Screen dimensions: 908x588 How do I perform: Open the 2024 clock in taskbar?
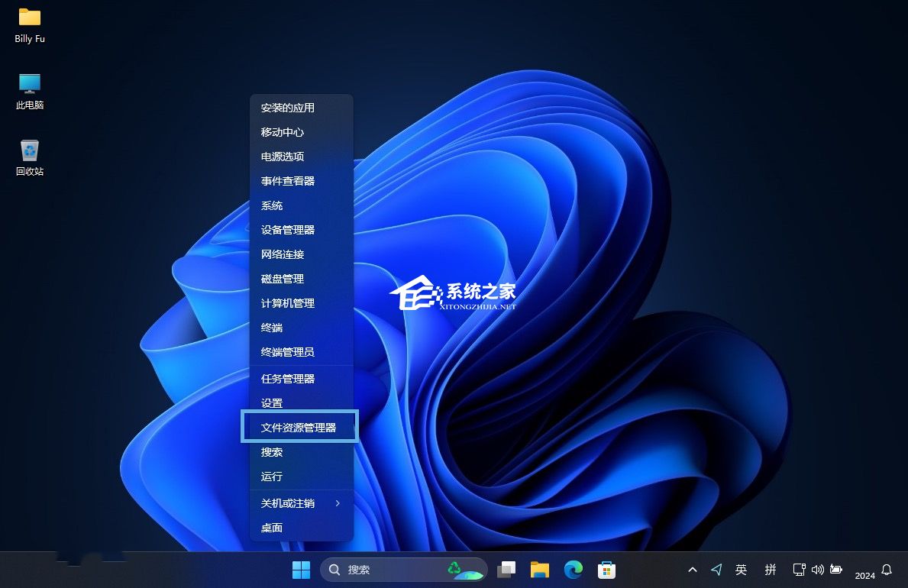[864, 575]
